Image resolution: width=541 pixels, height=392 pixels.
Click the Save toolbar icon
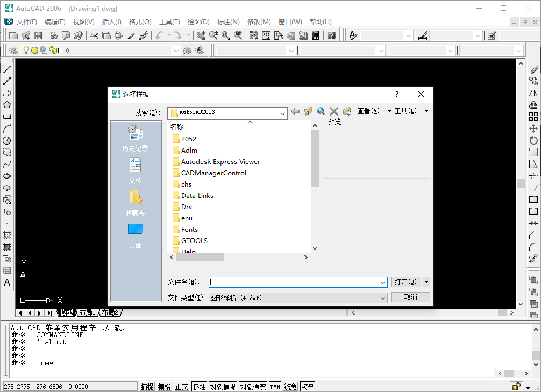(38, 35)
